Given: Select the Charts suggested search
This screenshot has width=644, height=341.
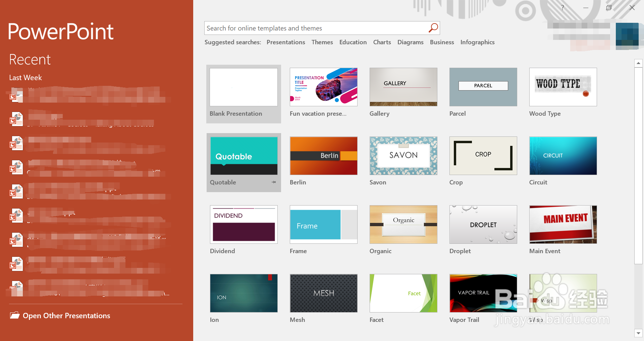Looking at the screenshot, I should point(382,42).
